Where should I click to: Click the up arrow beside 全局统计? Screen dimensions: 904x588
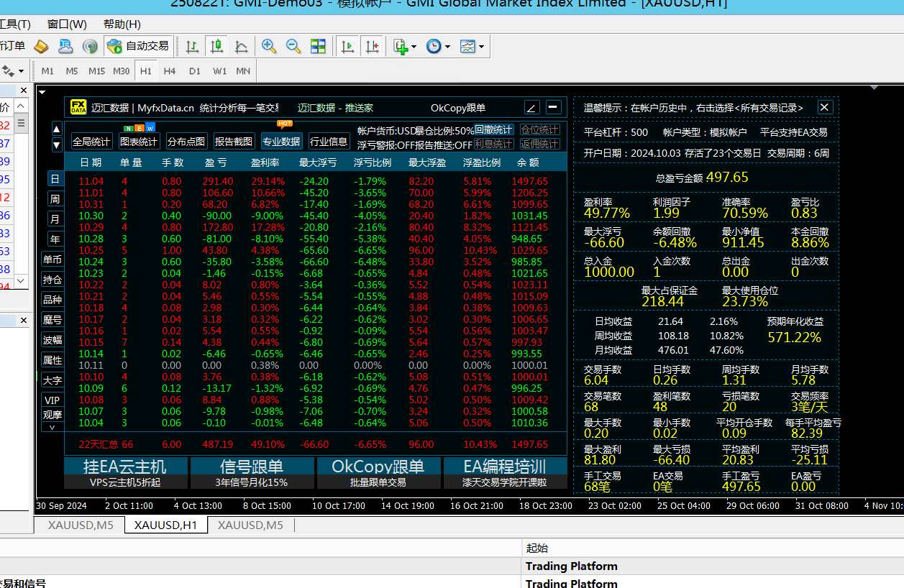click(x=58, y=129)
